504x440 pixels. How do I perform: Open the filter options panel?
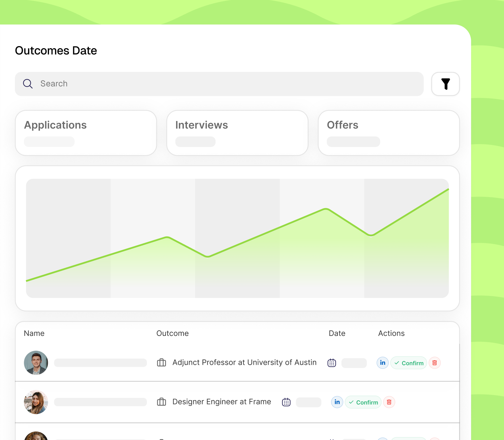pyautogui.click(x=445, y=84)
